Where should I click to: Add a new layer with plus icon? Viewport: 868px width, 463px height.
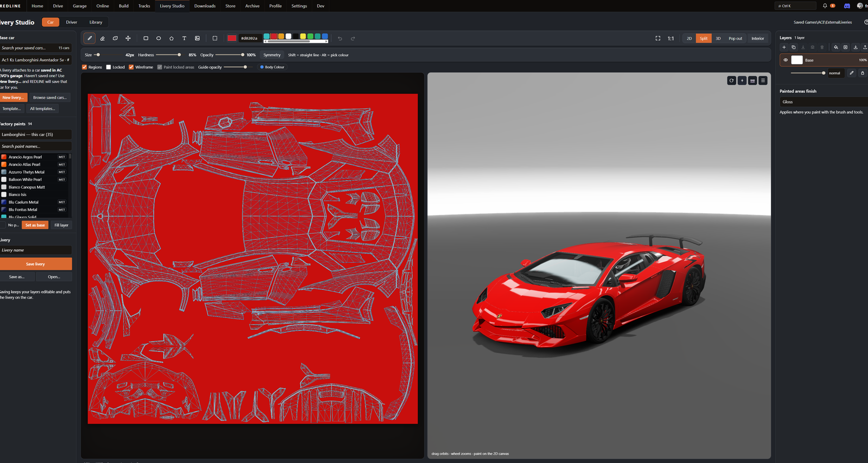click(x=784, y=47)
